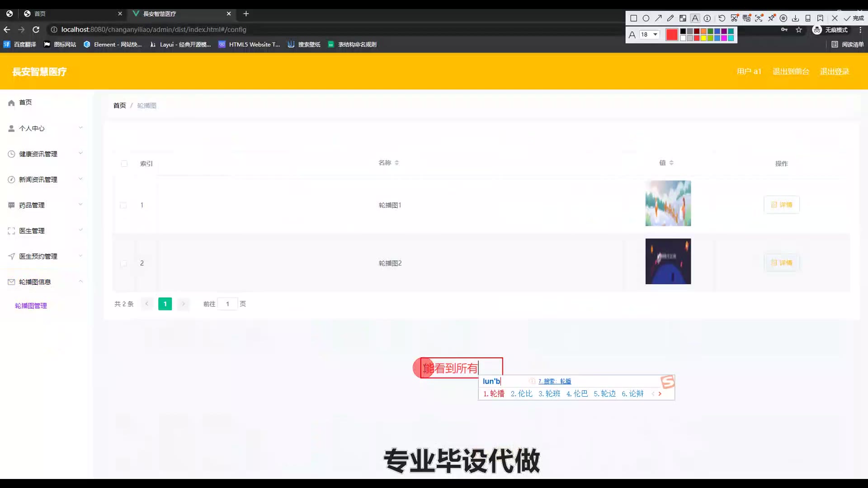The width and height of the screenshot is (868, 488).
Task: Tick the checkbox for row 轮播图2
Action: pos(123,263)
